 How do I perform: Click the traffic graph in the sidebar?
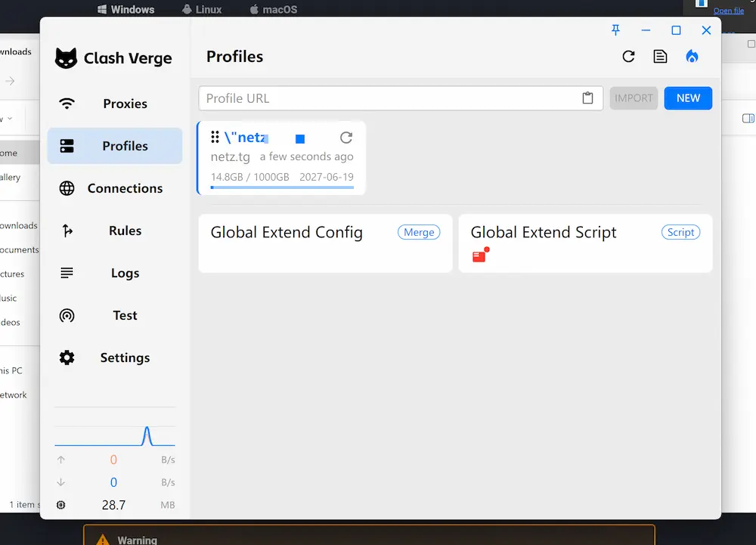115,434
